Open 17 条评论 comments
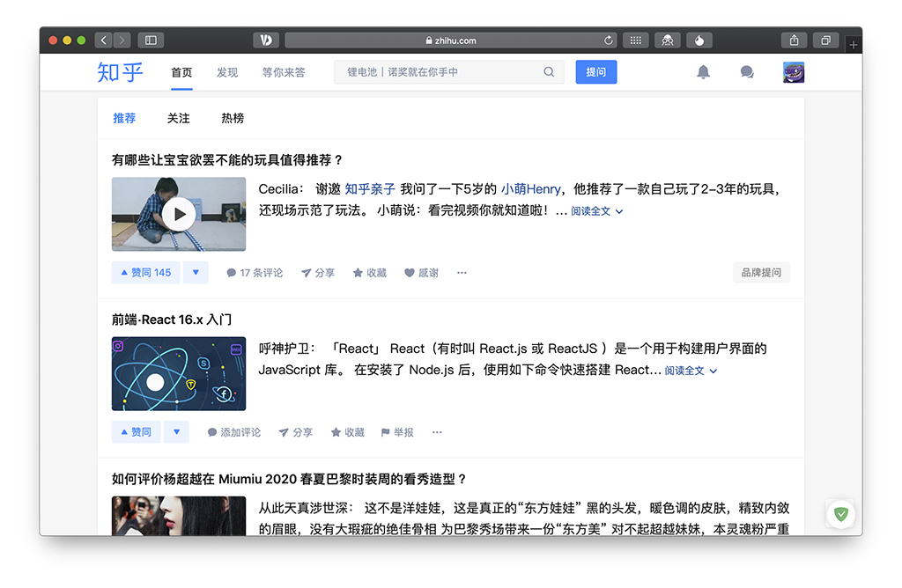This screenshot has width=902, height=588. [255, 273]
